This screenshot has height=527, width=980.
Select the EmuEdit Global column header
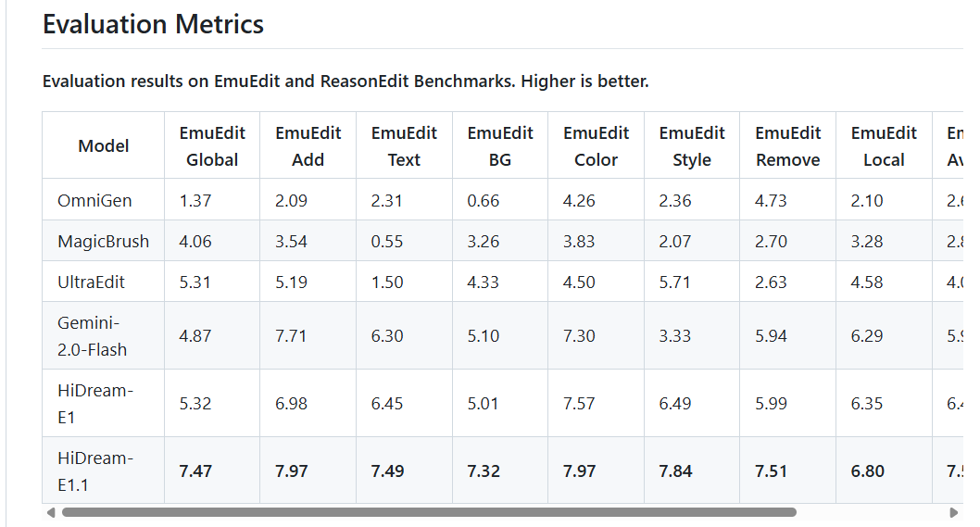212,145
